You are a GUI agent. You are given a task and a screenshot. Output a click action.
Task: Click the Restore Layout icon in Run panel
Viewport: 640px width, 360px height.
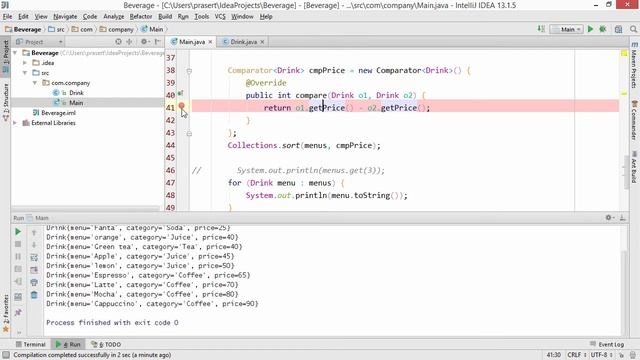(18, 297)
